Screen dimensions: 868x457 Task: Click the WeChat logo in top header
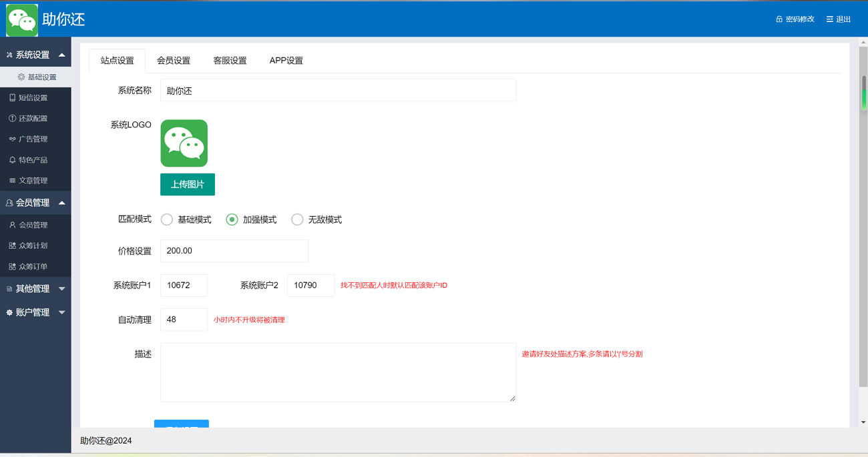click(x=22, y=19)
